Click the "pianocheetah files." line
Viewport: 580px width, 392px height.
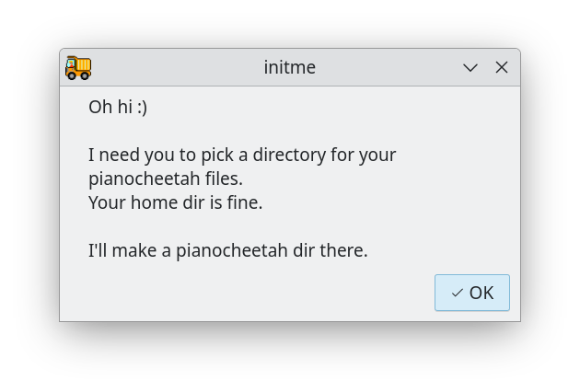click(x=165, y=179)
